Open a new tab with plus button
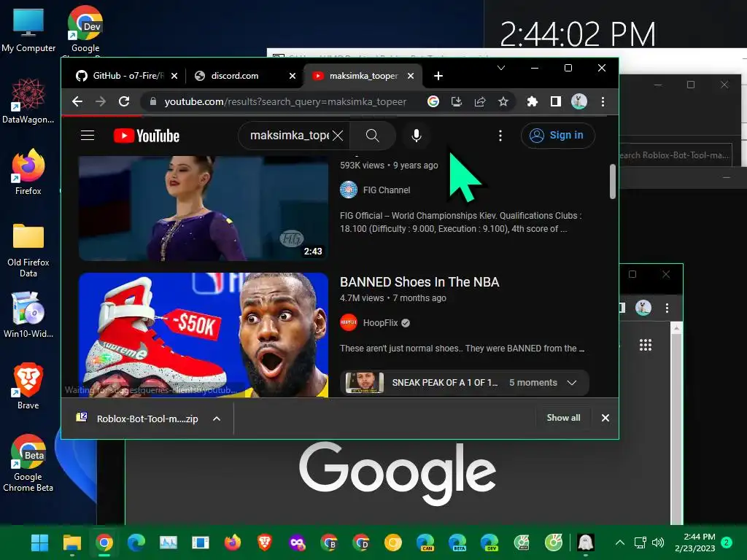The height and width of the screenshot is (560, 747). [x=438, y=76]
